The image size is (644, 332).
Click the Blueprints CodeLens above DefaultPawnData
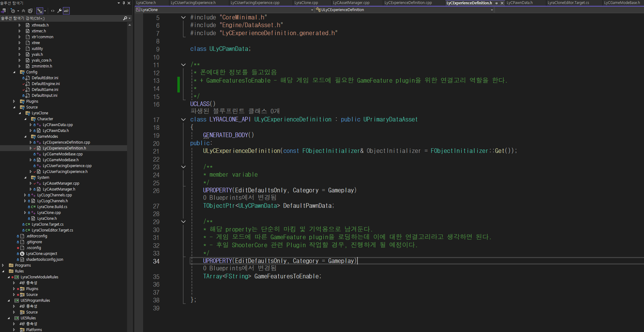240,198
